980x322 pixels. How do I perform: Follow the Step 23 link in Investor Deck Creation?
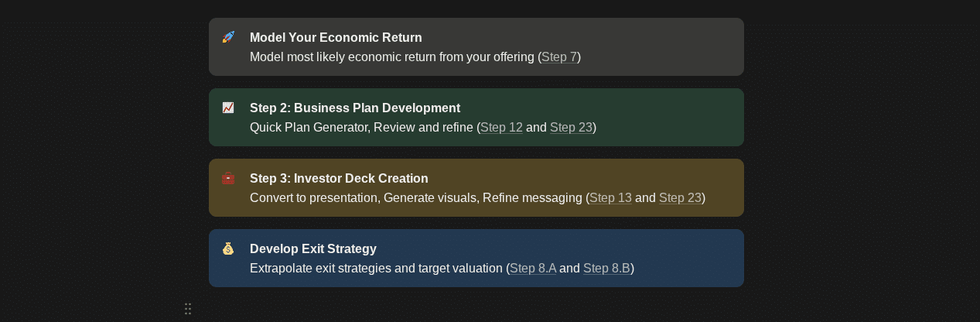(680, 197)
